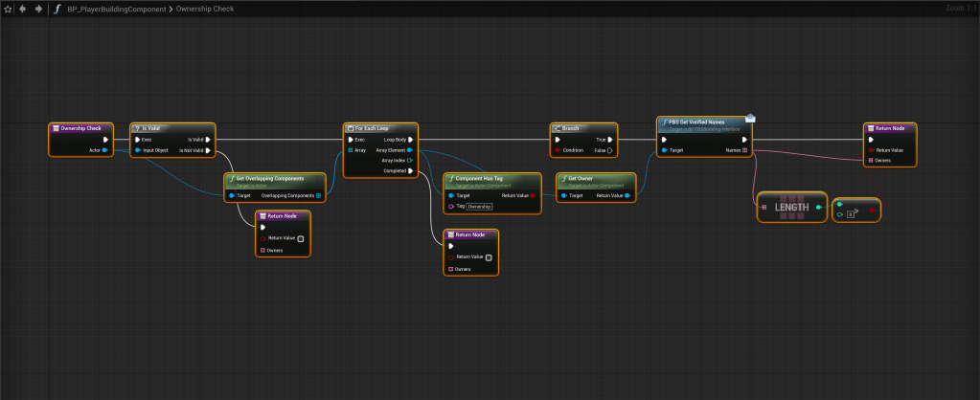Click the bookmark star icon
Screen dimensions: 980x400
pos(8,9)
